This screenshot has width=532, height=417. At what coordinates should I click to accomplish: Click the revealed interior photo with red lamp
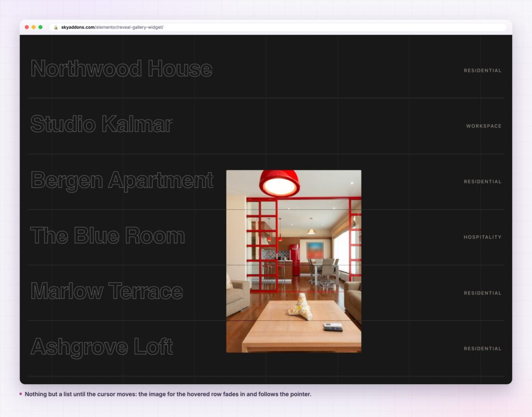(x=294, y=261)
